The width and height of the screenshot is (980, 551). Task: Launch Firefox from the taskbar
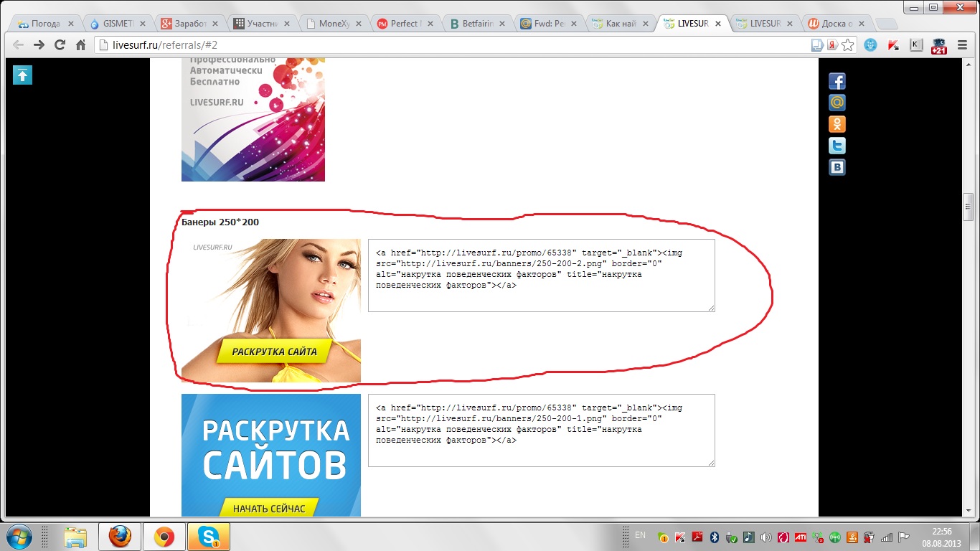pos(120,537)
